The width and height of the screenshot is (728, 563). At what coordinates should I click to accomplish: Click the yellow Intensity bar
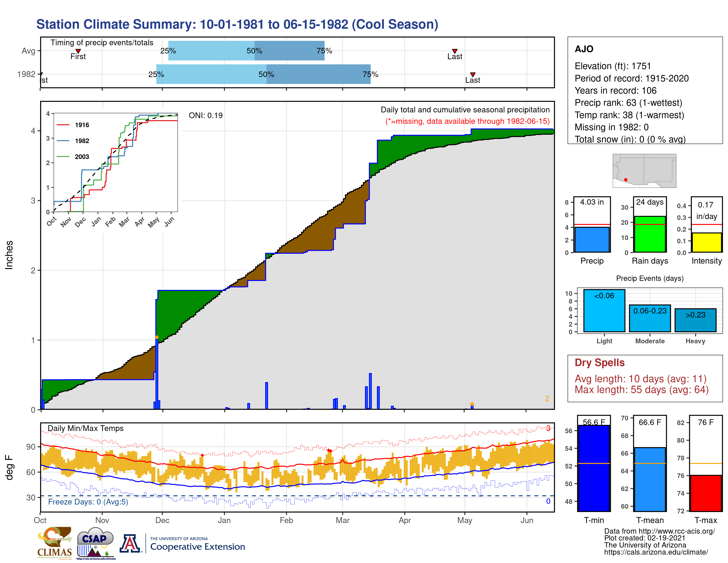707,242
